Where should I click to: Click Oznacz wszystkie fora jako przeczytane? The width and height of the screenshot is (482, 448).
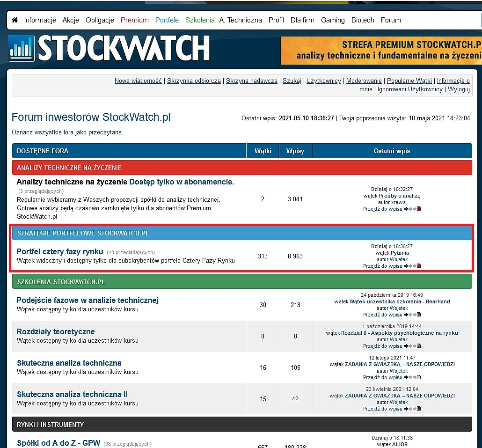pos(67,132)
